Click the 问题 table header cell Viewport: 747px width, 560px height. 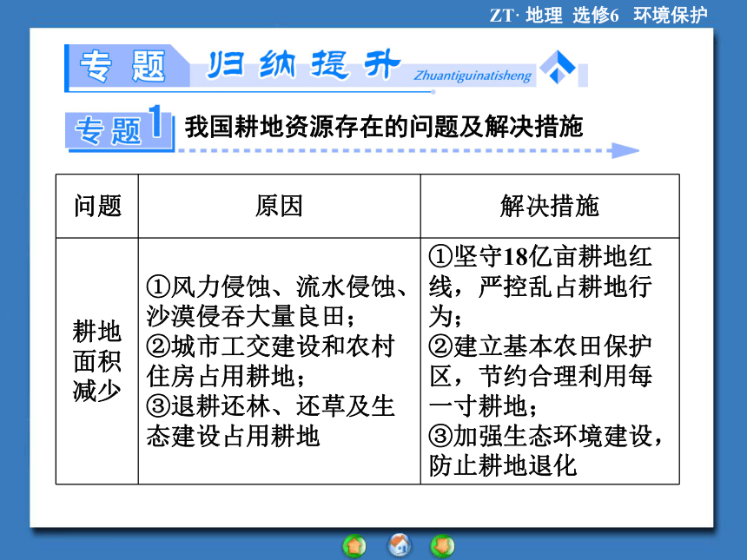pyautogui.click(x=97, y=206)
